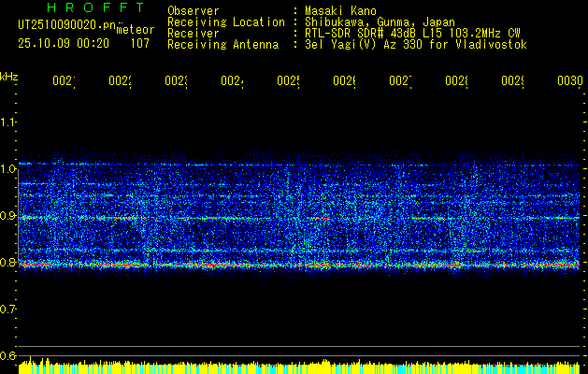
Task: Click the Receiver label
Action: [x=194, y=33]
